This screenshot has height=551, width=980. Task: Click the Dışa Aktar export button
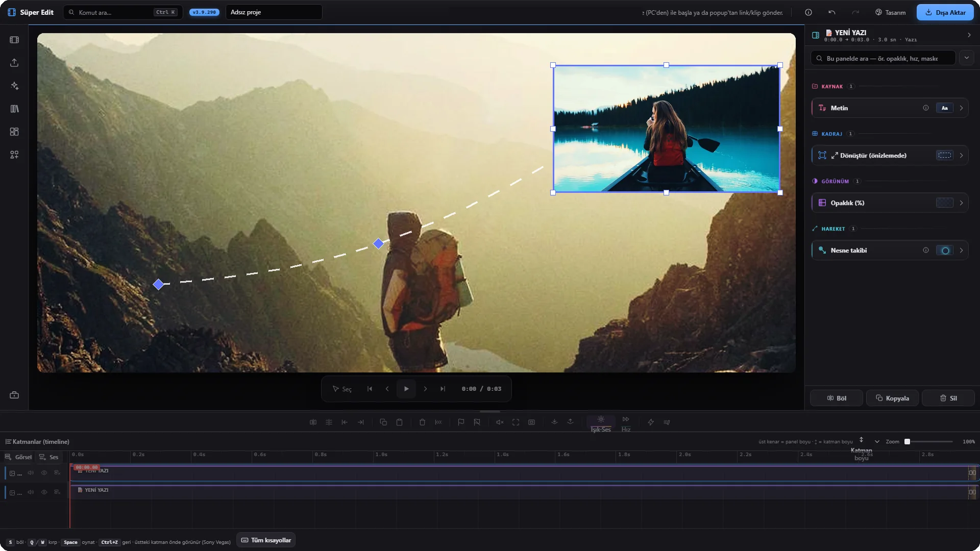point(945,12)
